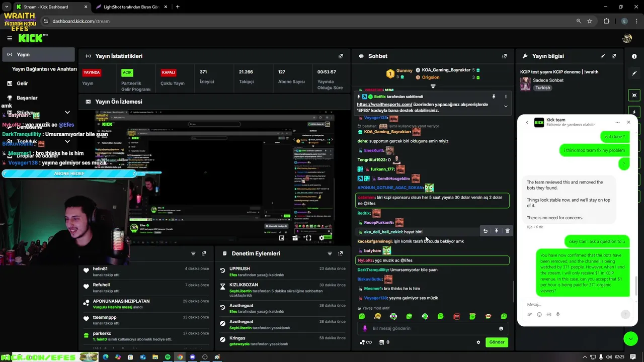Open Discord from the taskbar
This screenshot has height=362, width=644.
(x=192, y=357)
